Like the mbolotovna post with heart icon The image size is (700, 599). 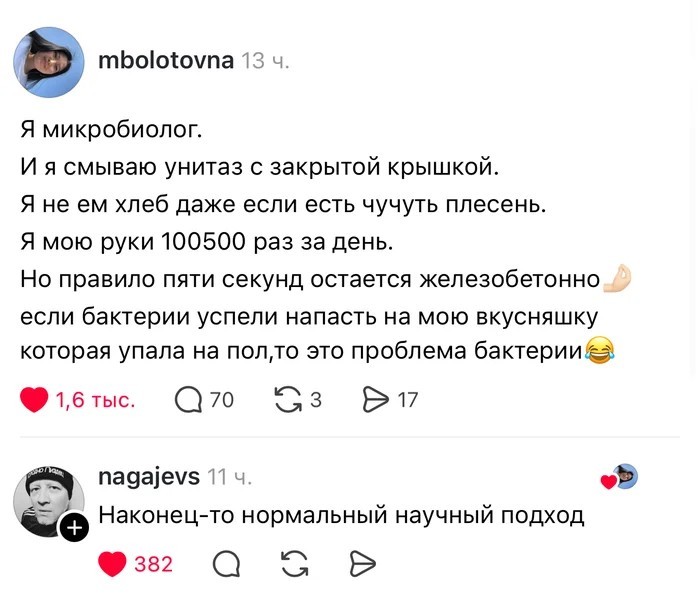pos(34,400)
